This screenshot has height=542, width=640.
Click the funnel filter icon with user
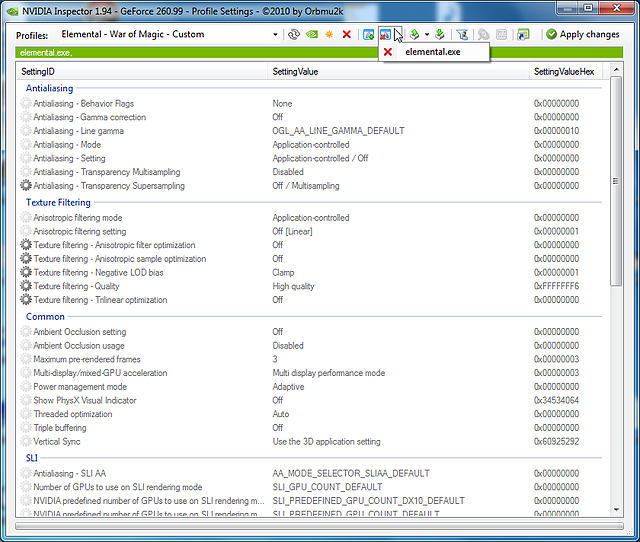(x=462, y=35)
